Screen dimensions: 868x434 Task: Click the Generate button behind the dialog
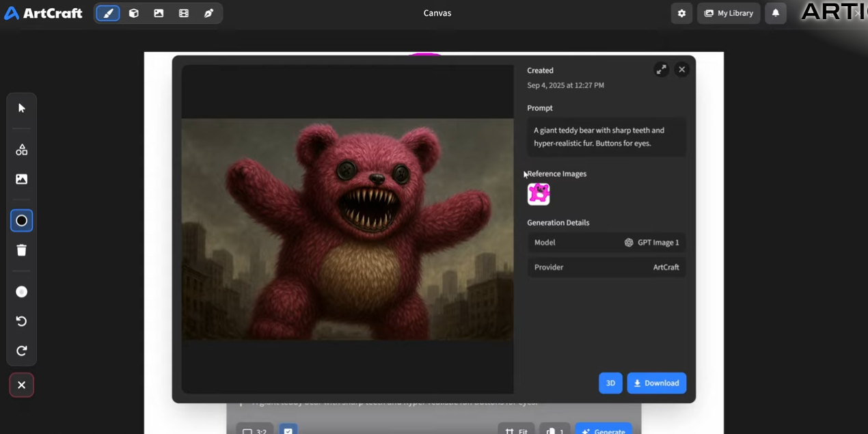[x=603, y=429]
